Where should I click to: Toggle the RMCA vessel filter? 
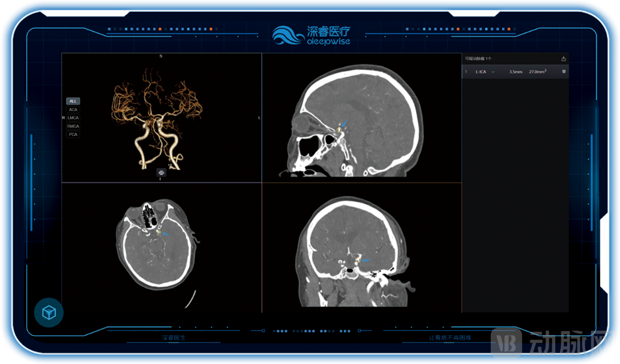pos(73,126)
